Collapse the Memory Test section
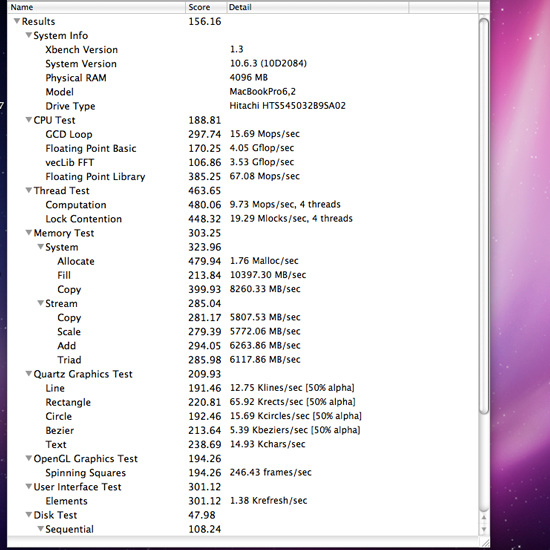The width and height of the screenshot is (550, 550). [29, 233]
